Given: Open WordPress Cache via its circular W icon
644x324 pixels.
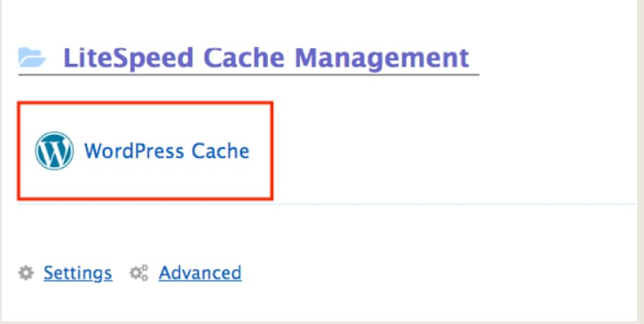Looking at the screenshot, I should coord(54,151).
